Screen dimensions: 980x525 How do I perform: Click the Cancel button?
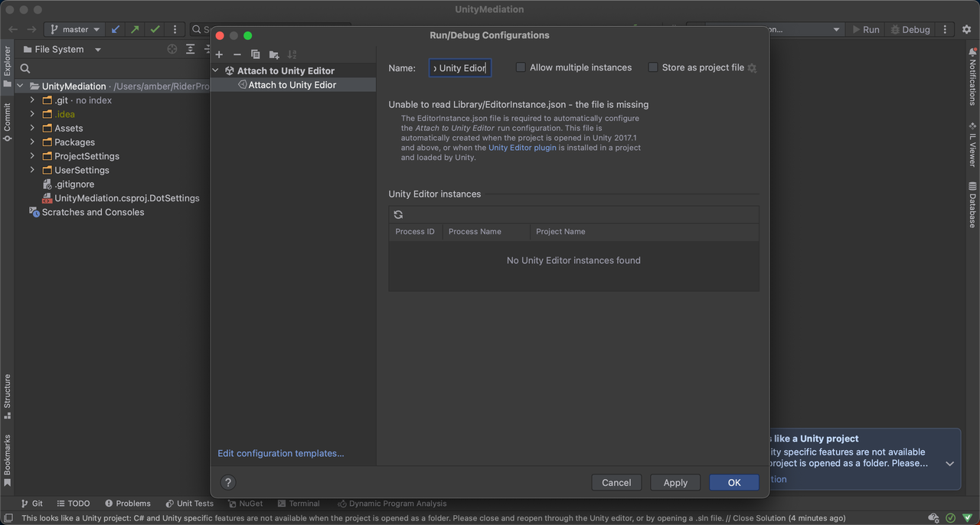[x=616, y=482]
